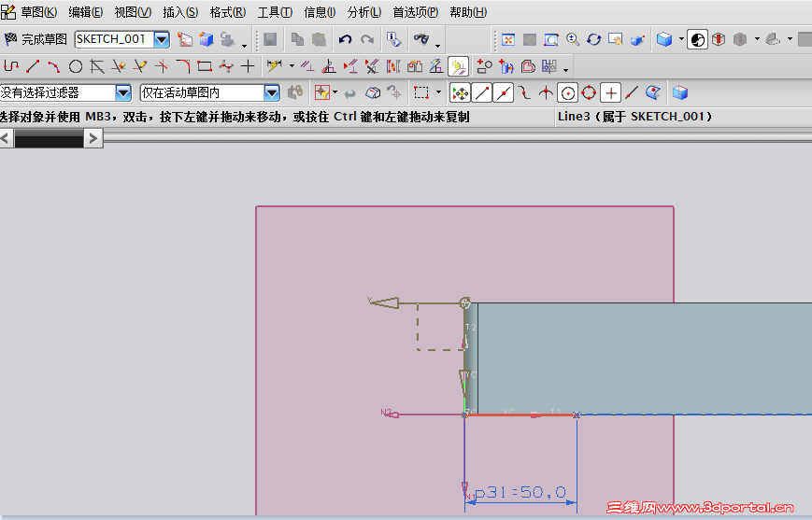
Task: Select the Fillet tool
Action: [183, 66]
